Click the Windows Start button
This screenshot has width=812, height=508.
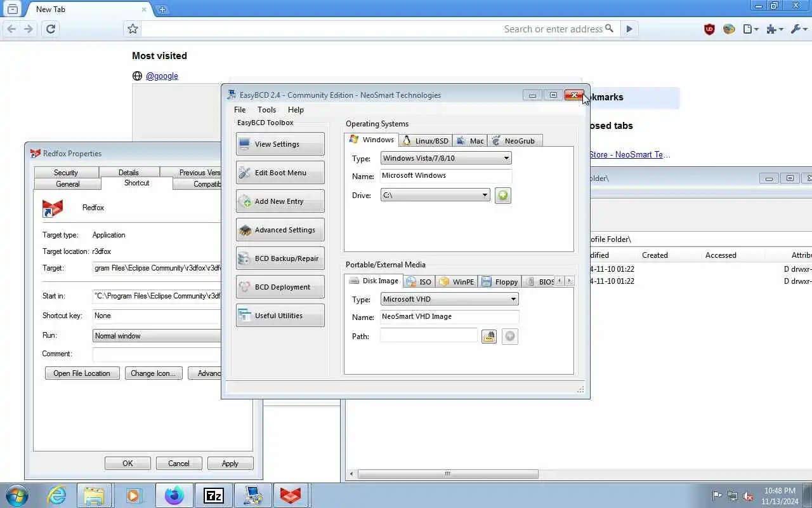pos(16,495)
